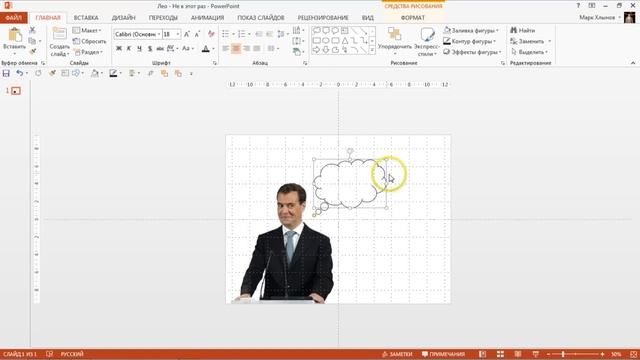Decrease font size with the smaller A icon
The image size is (640, 360).
(197, 34)
